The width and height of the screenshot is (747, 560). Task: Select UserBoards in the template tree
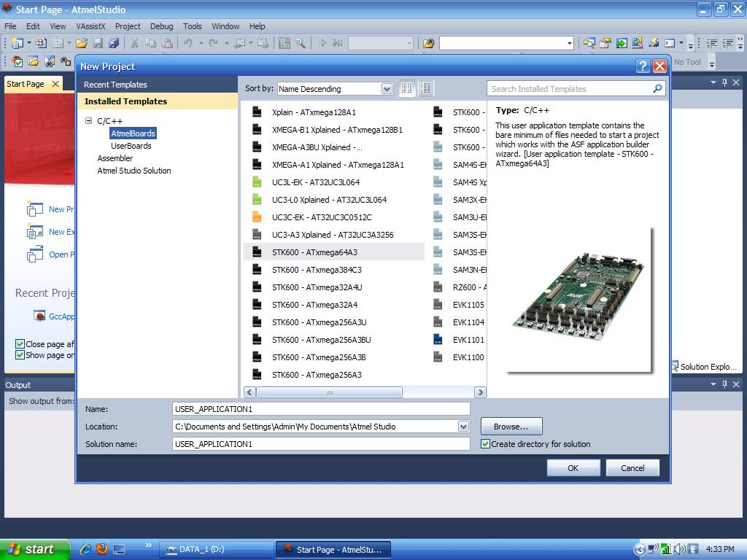(131, 146)
